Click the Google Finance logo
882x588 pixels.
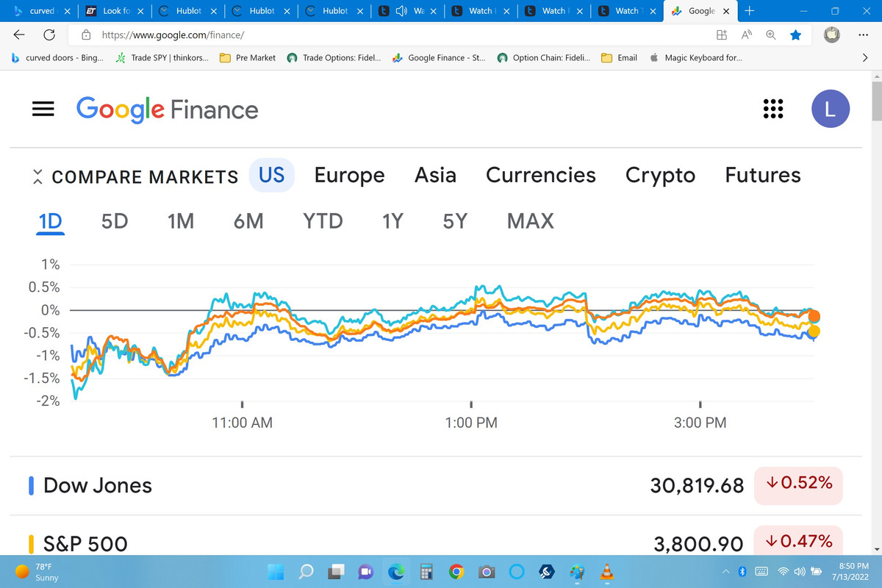coord(168,110)
